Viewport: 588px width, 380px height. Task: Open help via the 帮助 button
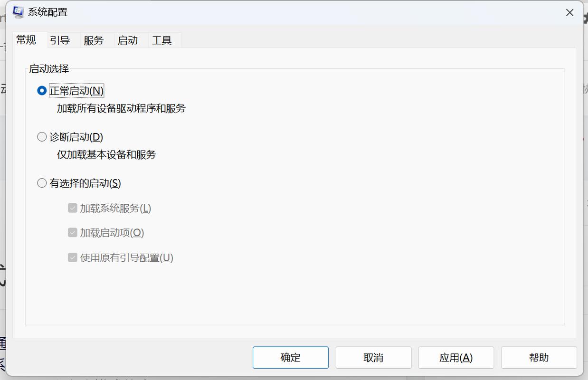tap(539, 358)
